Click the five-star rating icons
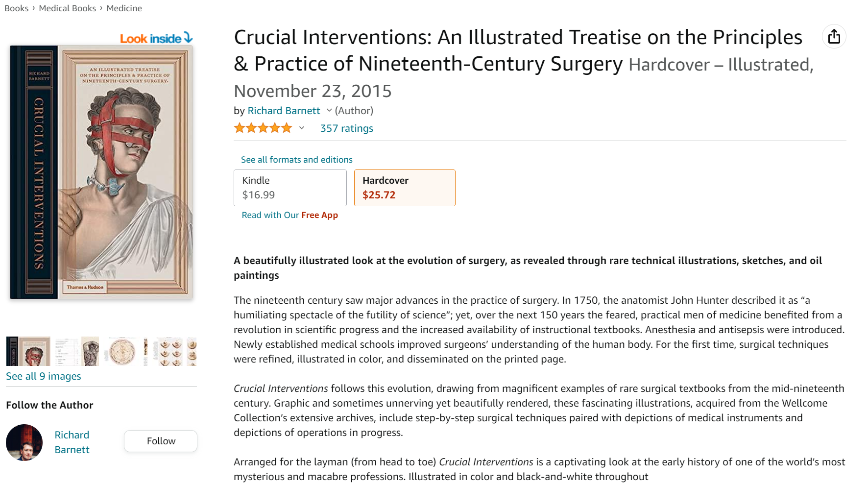Screen dimensions: 868x484 point(263,128)
